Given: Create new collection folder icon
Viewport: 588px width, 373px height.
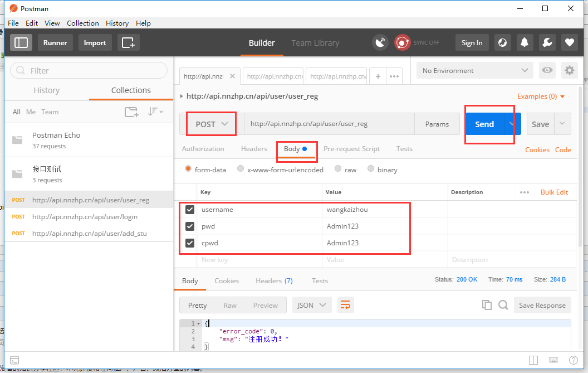Looking at the screenshot, I should pyautogui.click(x=131, y=112).
